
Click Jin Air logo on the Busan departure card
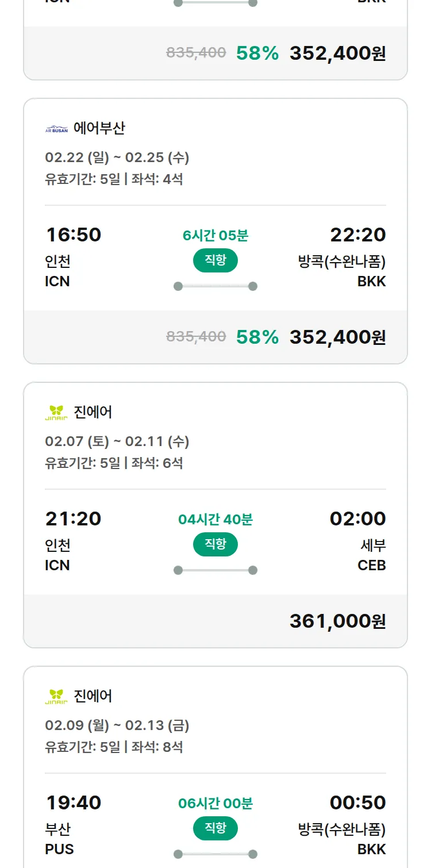[56, 697]
